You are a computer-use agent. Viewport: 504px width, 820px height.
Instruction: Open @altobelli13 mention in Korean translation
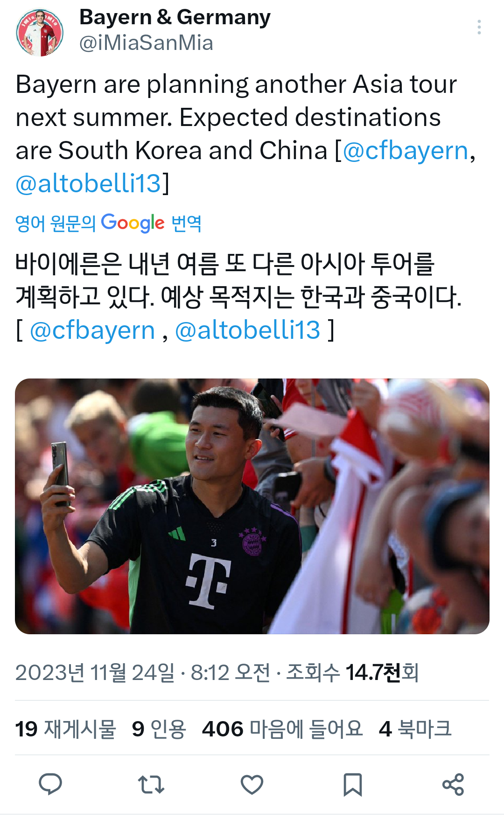tap(248, 331)
